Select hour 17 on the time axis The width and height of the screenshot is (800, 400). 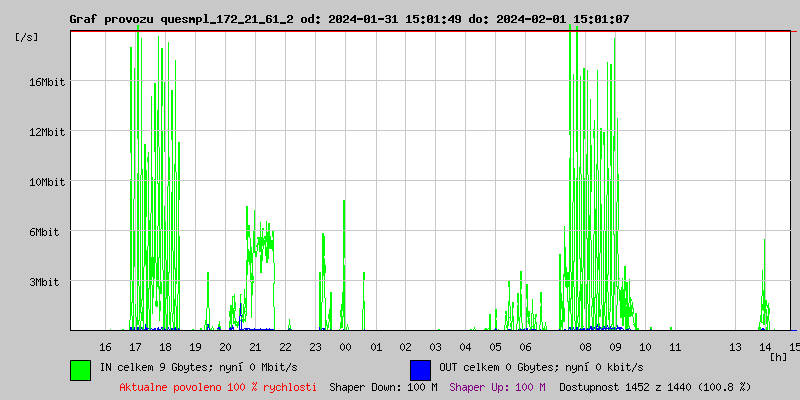click(x=135, y=347)
